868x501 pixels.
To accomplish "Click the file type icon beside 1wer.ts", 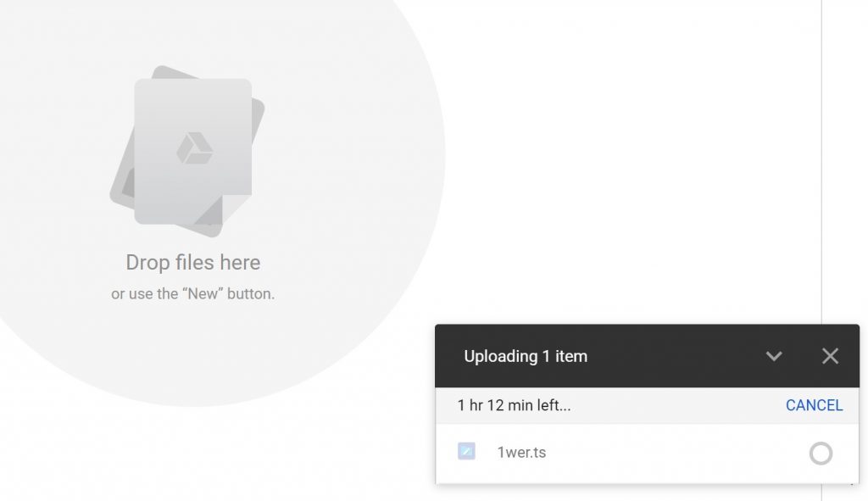I will (466, 451).
